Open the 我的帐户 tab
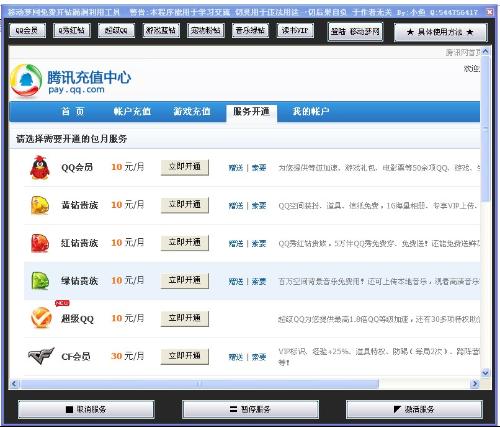Screen dimensions: 500x427 pyautogui.click(x=311, y=111)
